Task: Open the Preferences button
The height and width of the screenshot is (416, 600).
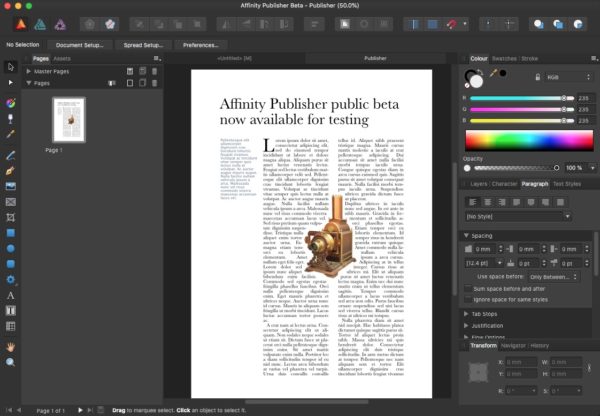Action: coord(201,45)
